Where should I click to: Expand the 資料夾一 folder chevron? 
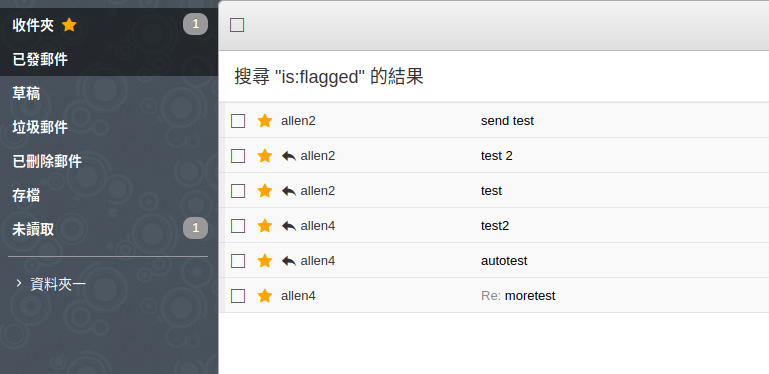(19, 283)
